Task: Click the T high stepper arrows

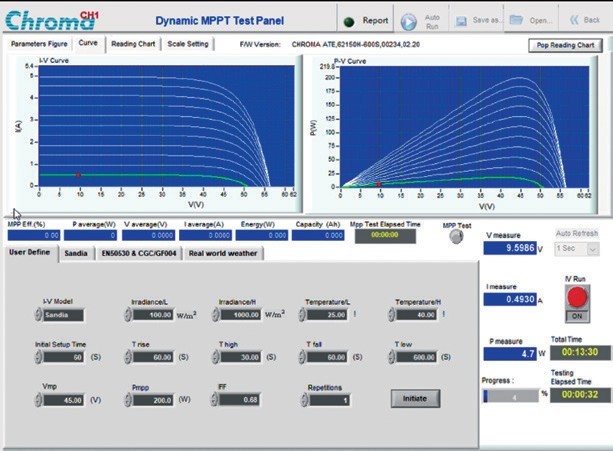Action: (x=215, y=357)
